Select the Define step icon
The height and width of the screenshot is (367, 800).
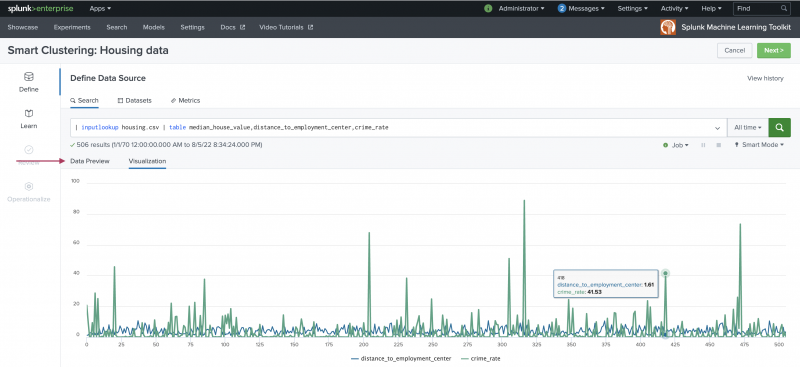pos(29,77)
